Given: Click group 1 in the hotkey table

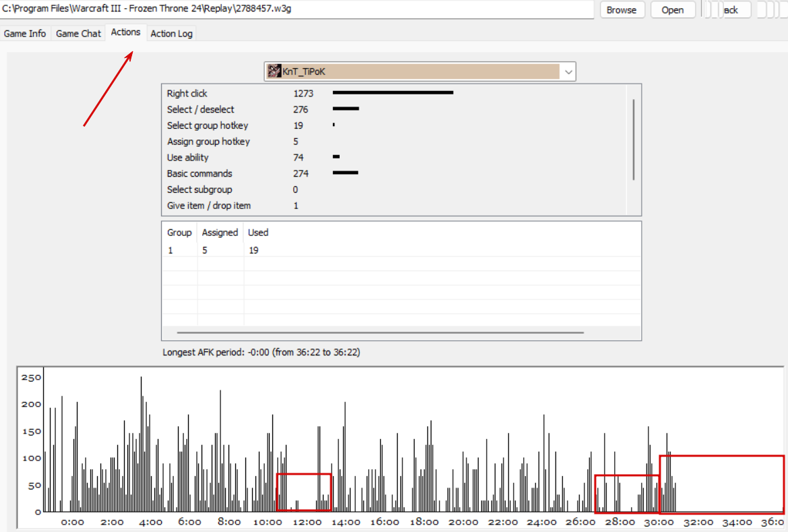Looking at the screenshot, I should pyautogui.click(x=171, y=250).
